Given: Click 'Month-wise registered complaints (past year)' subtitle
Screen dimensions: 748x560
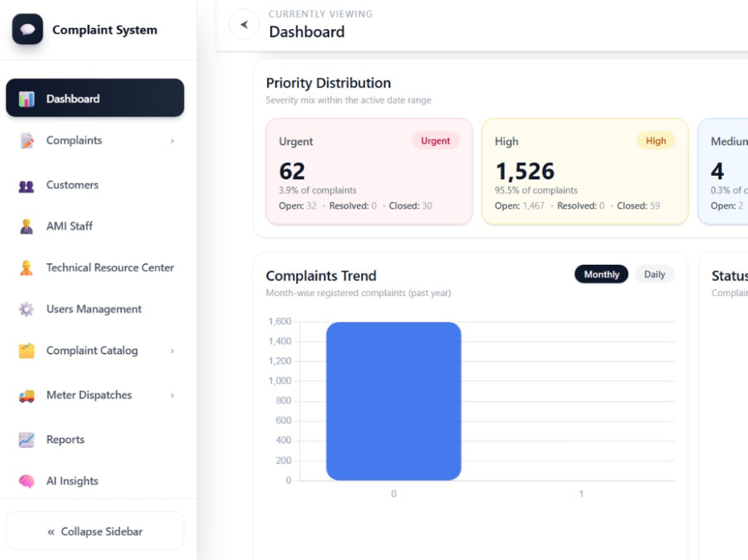Looking at the screenshot, I should [x=358, y=293].
